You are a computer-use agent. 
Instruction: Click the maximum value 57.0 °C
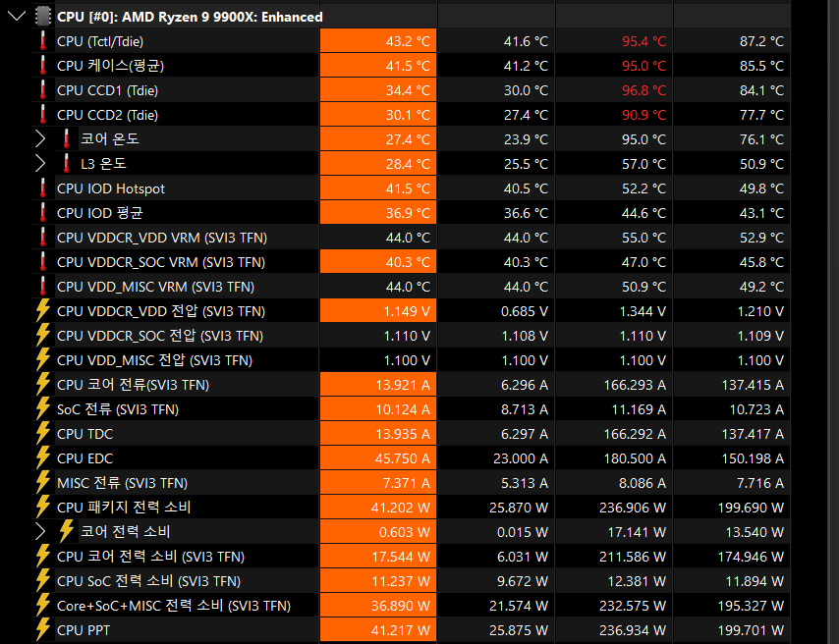point(643,164)
